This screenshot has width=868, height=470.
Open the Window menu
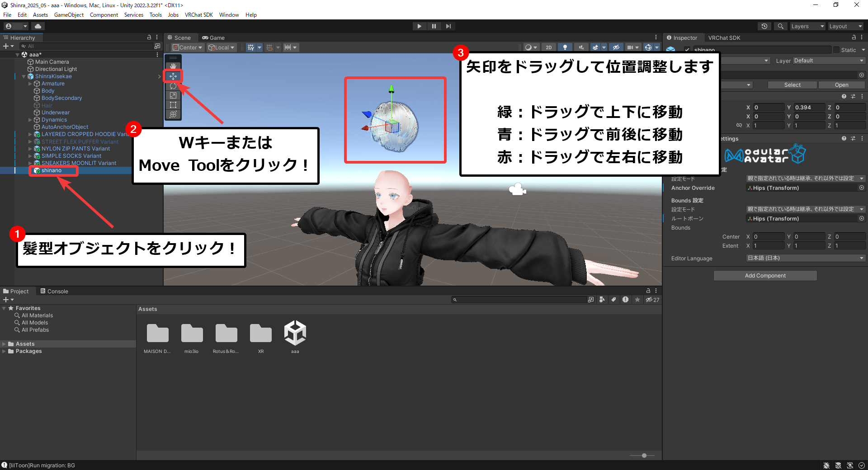[x=229, y=15]
